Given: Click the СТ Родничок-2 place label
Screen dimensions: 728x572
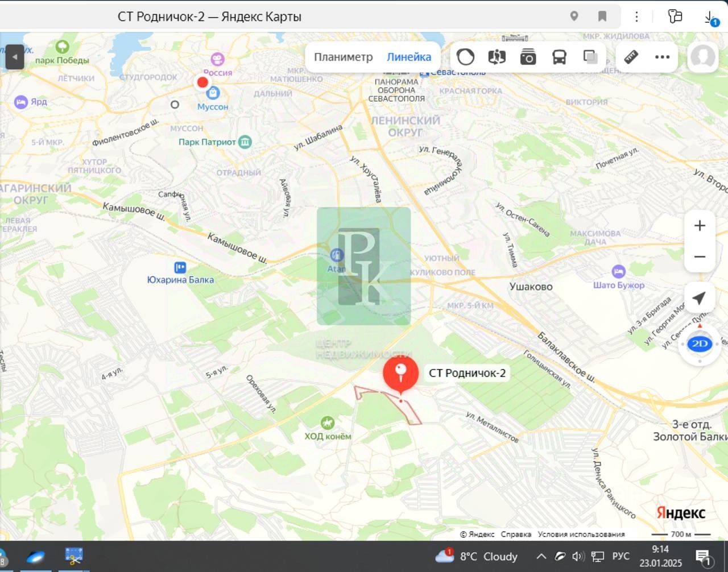Looking at the screenshot, I should coord(467,373).
